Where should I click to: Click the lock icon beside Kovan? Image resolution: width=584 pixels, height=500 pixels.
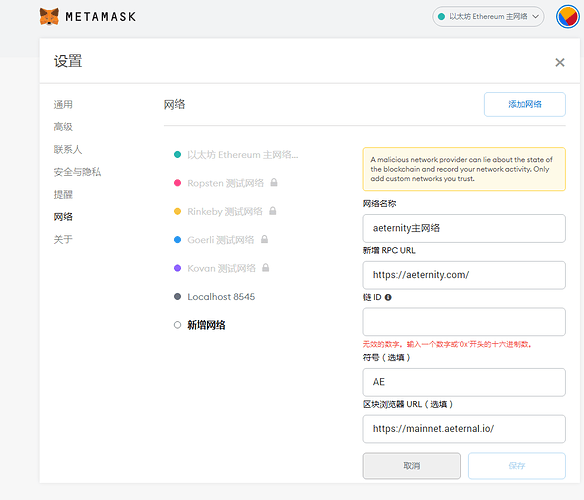[266, 268]
